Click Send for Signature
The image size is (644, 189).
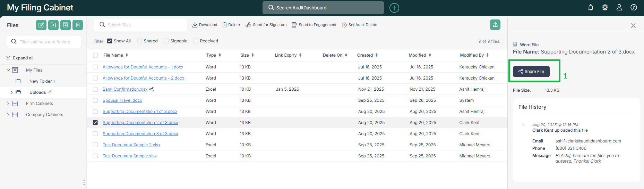tap(266, 25)
